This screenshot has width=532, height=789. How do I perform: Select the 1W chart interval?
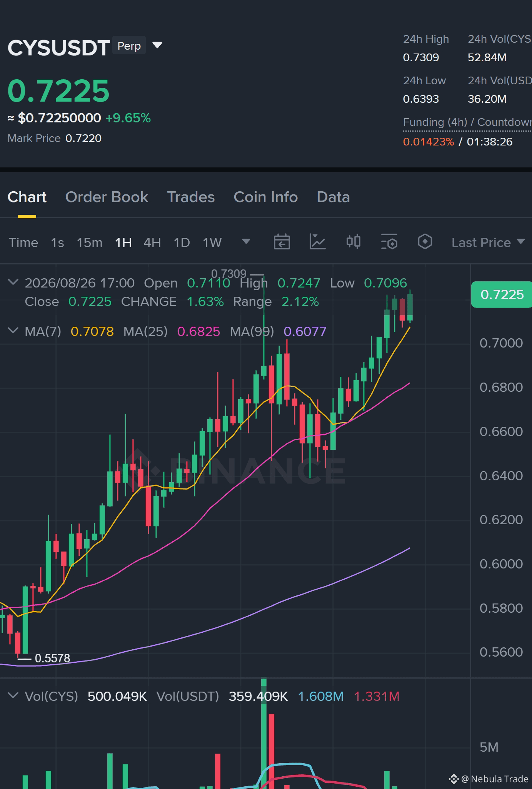[212, 242]
